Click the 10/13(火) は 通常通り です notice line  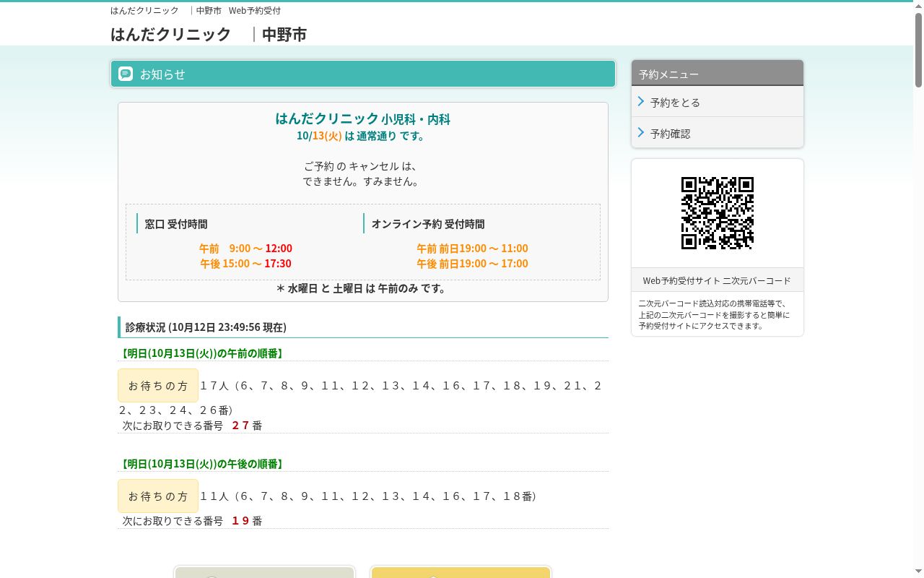(362, 136)
